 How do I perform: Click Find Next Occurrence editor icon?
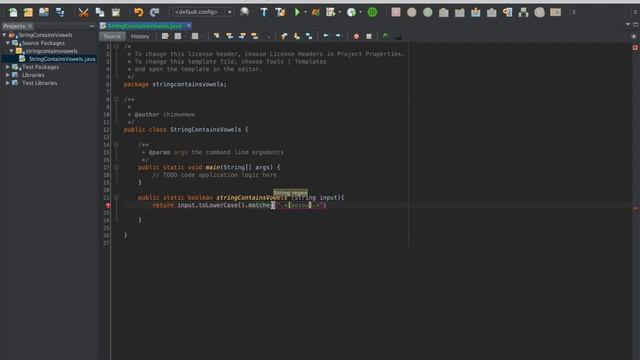(x=242, y=36)
